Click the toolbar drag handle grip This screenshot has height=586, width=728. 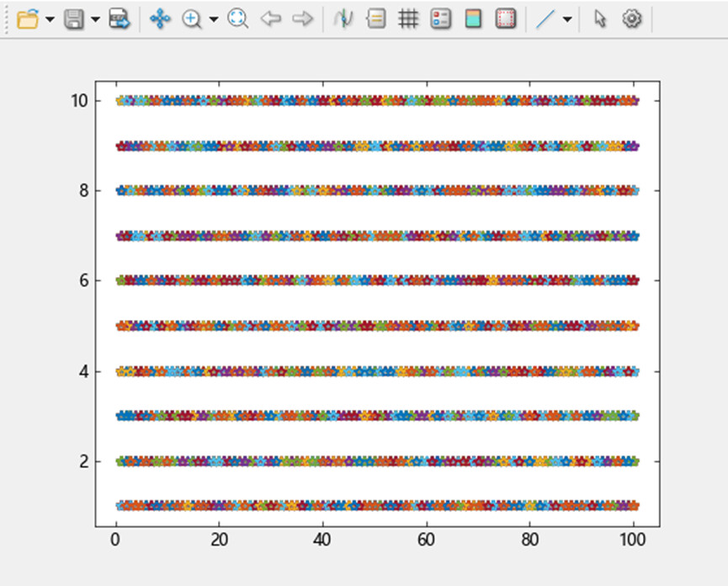click(7, 19)
